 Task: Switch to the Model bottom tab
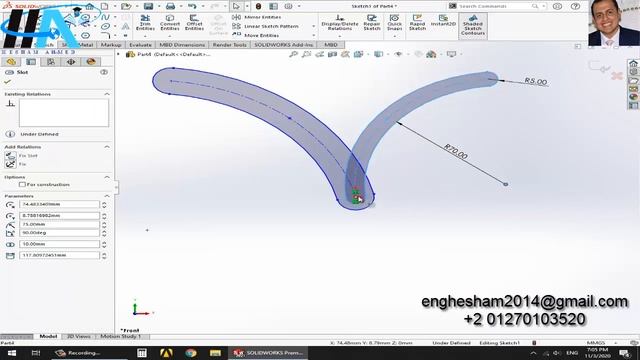48,336
